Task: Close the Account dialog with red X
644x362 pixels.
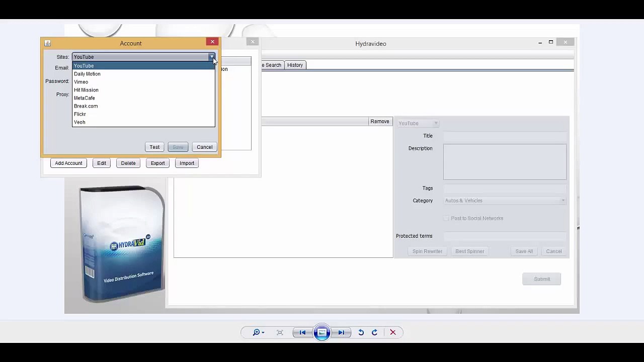Action: pos(212,42)
